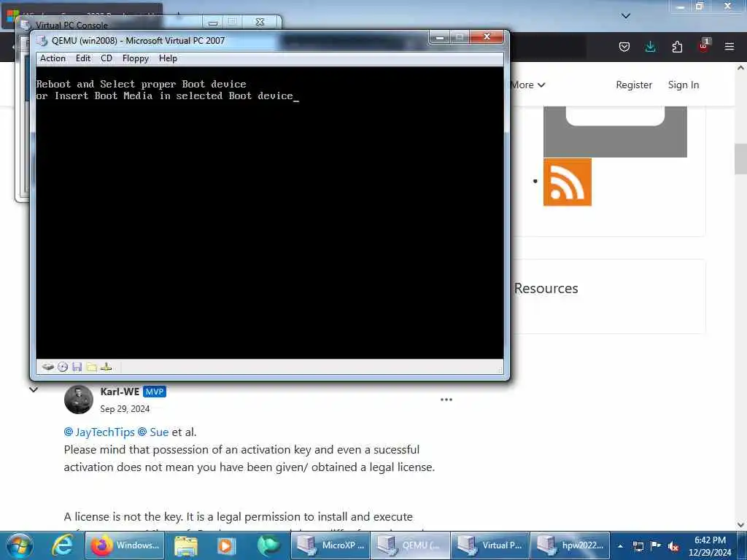Switch to MicroXP virtual machine taskbar button
This screenshot has height=560, width=747.
[x=330, y=545]
